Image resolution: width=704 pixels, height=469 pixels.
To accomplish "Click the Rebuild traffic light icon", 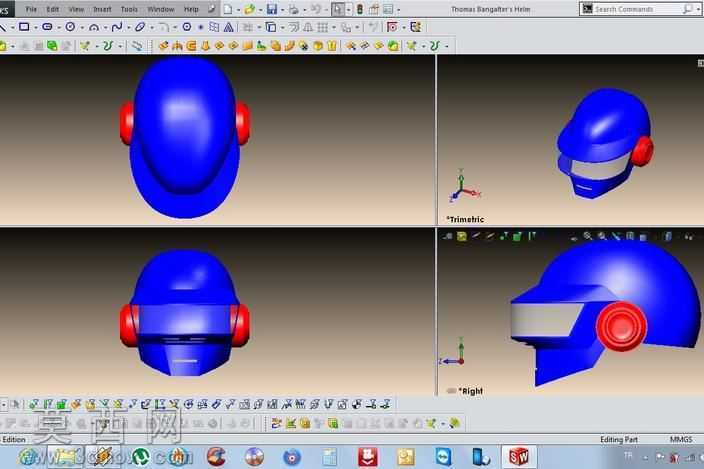I will 360,9.
